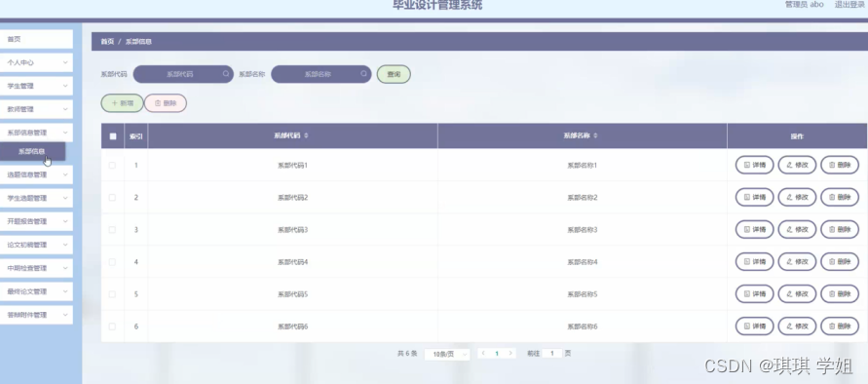Image resolution: width=868 pixels, height=384 pixels.
Task: Go to previous page arrow
Action: [483, 353]
